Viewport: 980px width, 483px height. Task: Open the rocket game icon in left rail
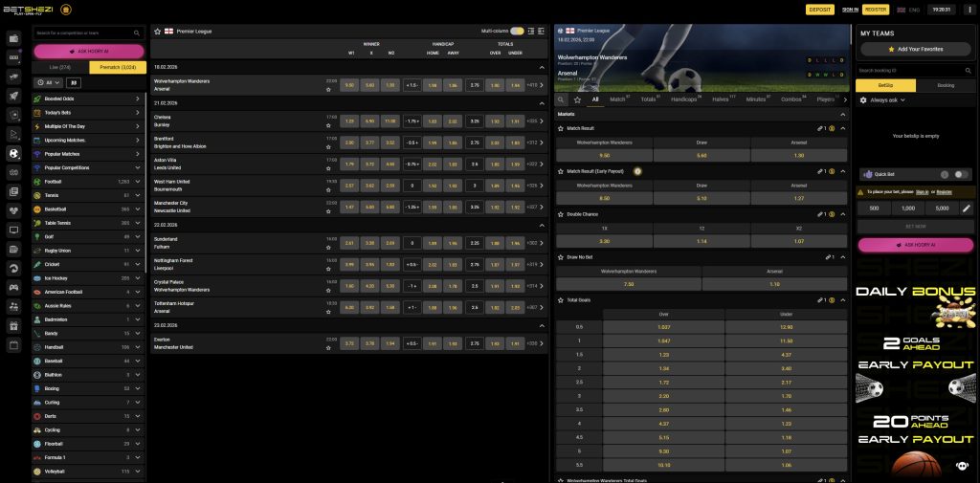[x=13, y=96]
